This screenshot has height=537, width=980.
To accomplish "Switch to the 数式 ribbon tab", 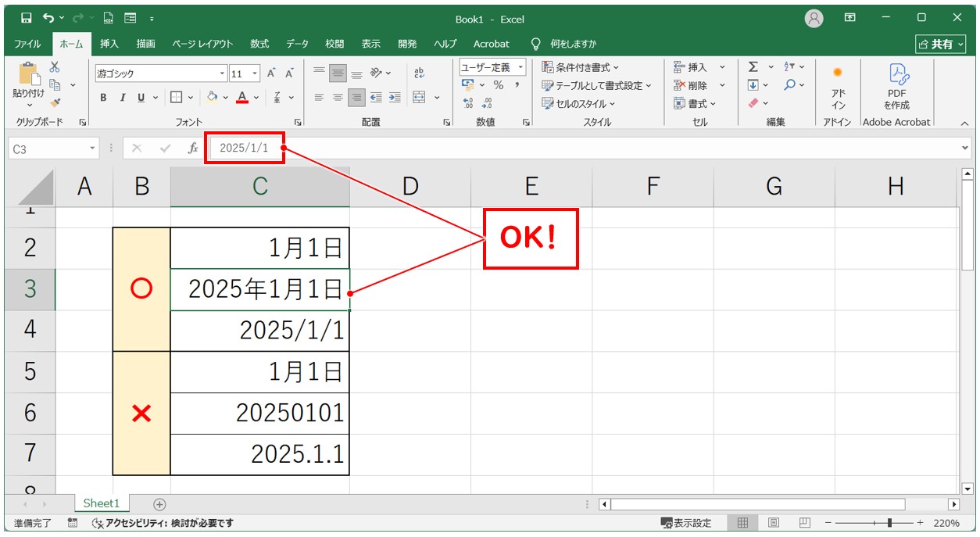I will (259, 44).
